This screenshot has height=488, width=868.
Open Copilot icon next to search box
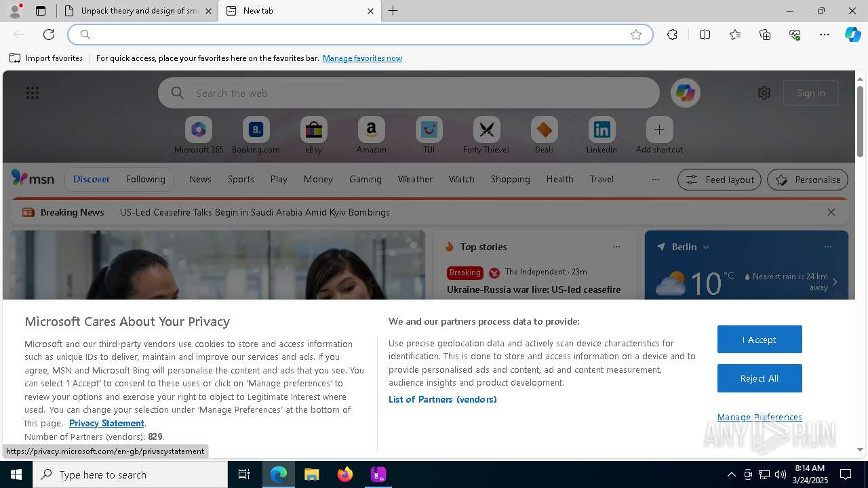[685, 93]
